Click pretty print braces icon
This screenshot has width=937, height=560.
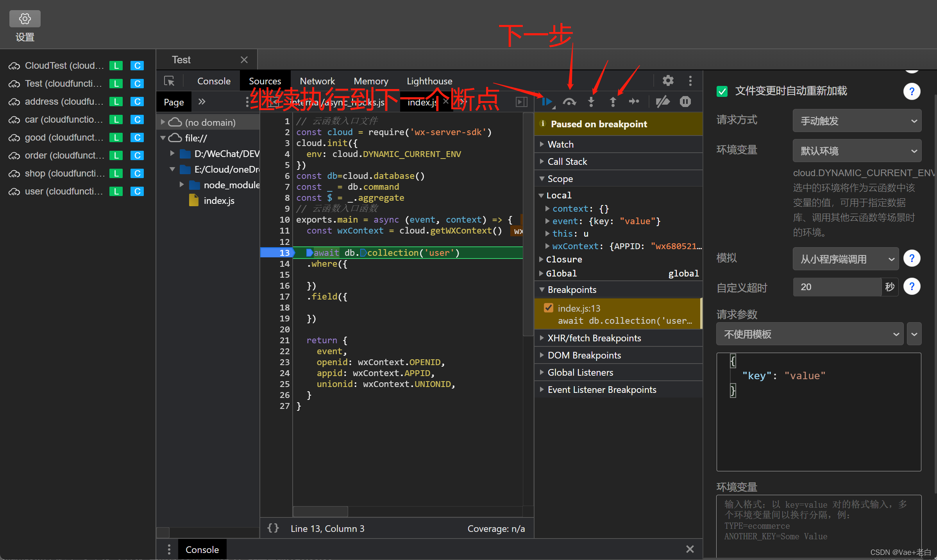point(273,528)
